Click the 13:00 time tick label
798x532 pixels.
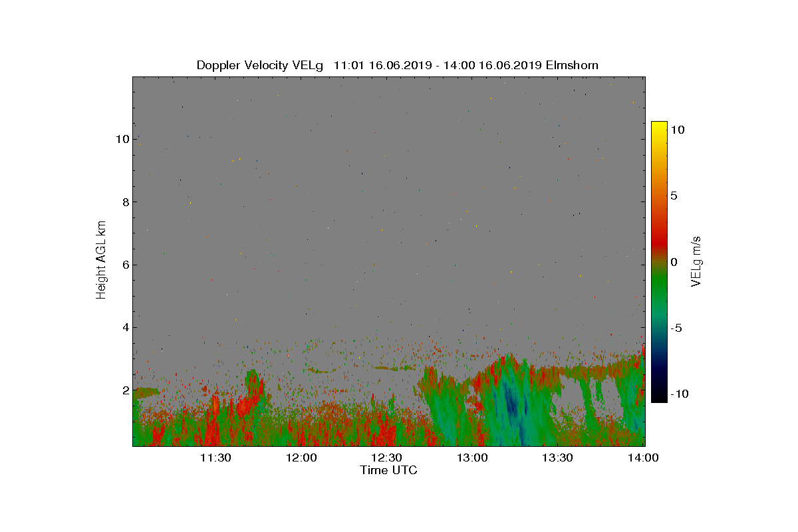[x=472, y=458]
